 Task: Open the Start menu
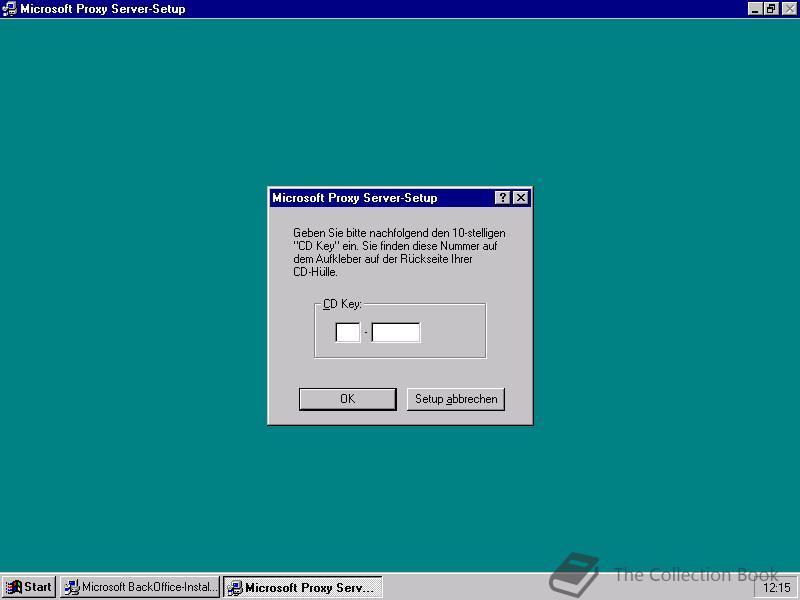tap(29, 587)
